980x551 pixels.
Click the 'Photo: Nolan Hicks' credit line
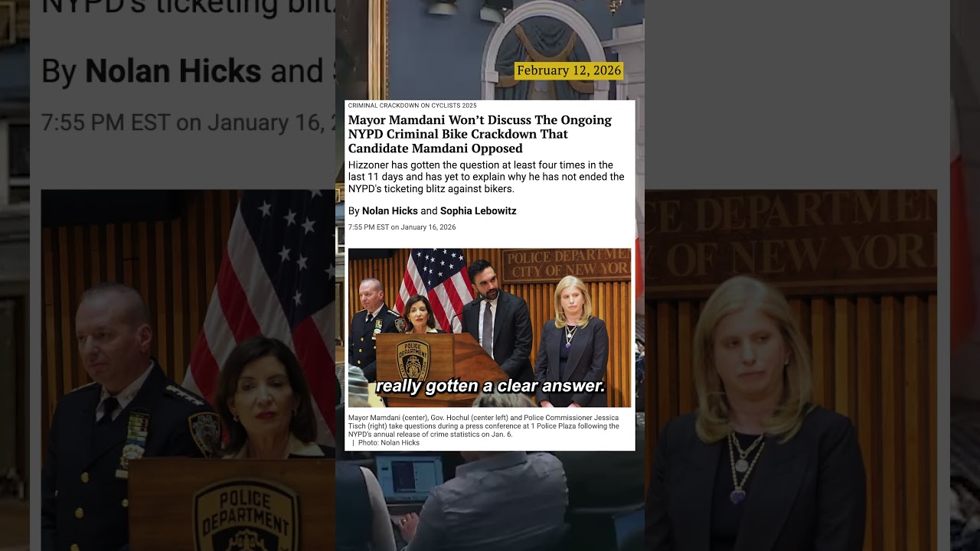388,443
